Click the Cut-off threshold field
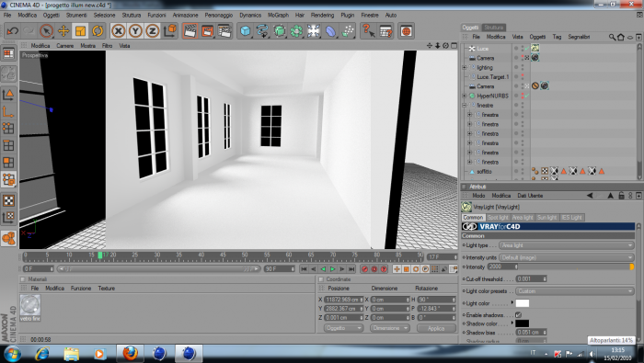 coord(532,279)
